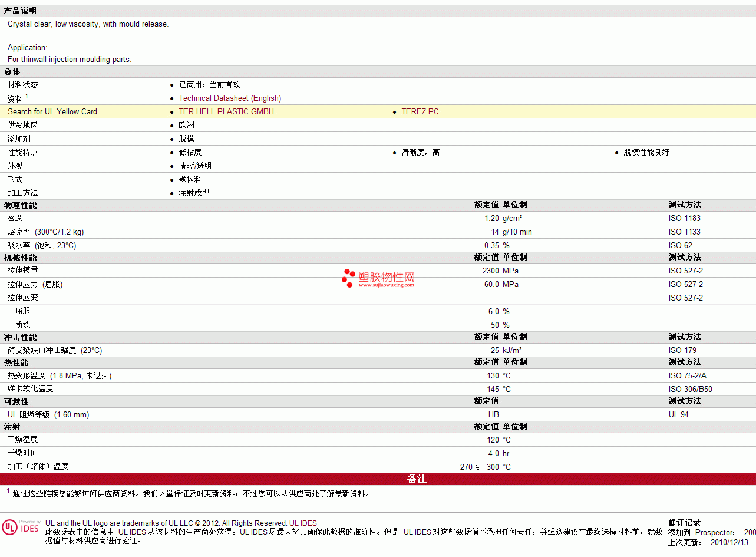756x557 pixels.
Task: Select the UL 阻燃等级 (1.60 mm) row label
Action: (x=48, y=415)
